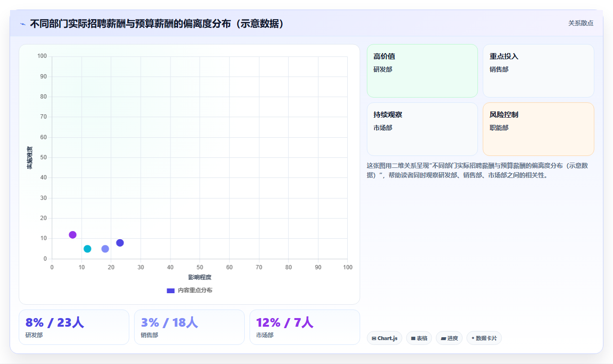Open the 高价值 研发部 card
Image resolution: width=613 pixels, height=364 pixels.
point(422,71)
